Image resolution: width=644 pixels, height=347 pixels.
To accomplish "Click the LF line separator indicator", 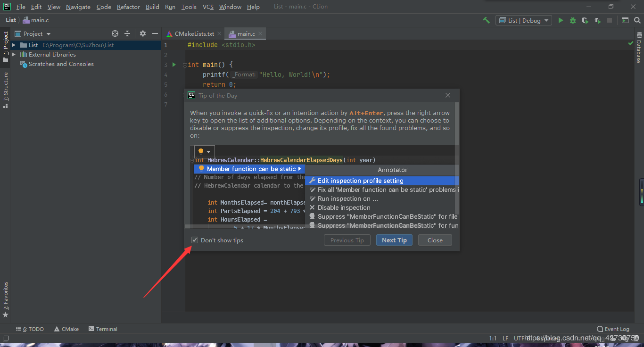I will click(x=505, y=338).
